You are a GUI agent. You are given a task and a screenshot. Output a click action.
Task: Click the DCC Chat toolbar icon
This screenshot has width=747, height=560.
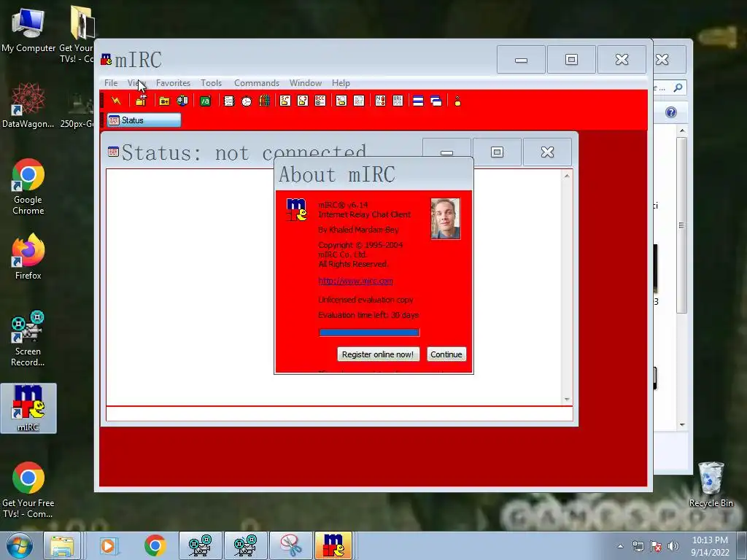303,101
